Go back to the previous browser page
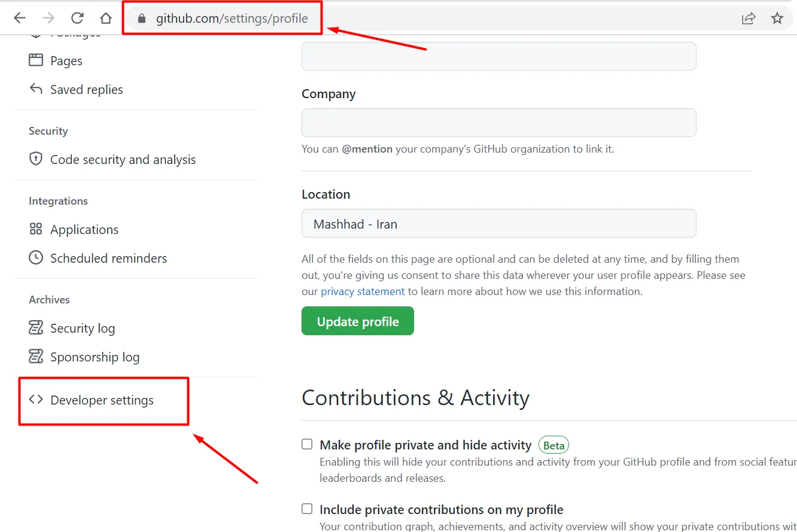The image size is (797, 532). (20, 19)
